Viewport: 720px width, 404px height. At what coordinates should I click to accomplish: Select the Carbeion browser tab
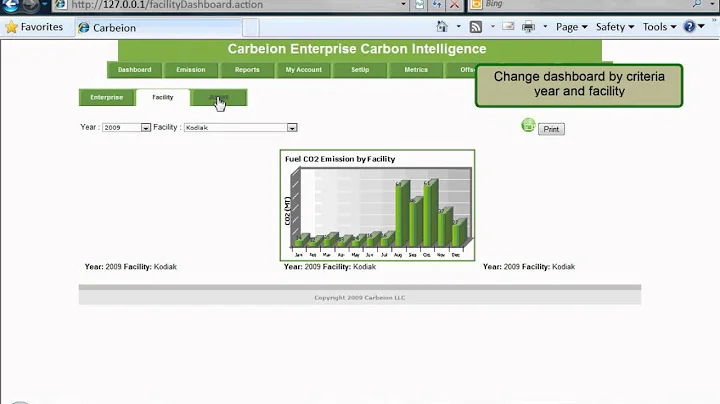click(158, 28)
